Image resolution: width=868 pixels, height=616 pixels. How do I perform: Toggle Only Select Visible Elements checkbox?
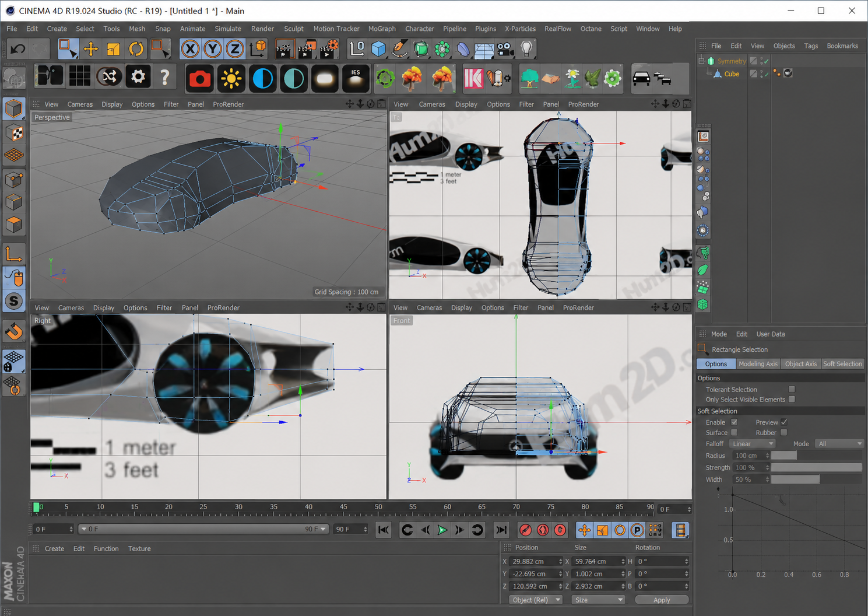pos(792,399)
